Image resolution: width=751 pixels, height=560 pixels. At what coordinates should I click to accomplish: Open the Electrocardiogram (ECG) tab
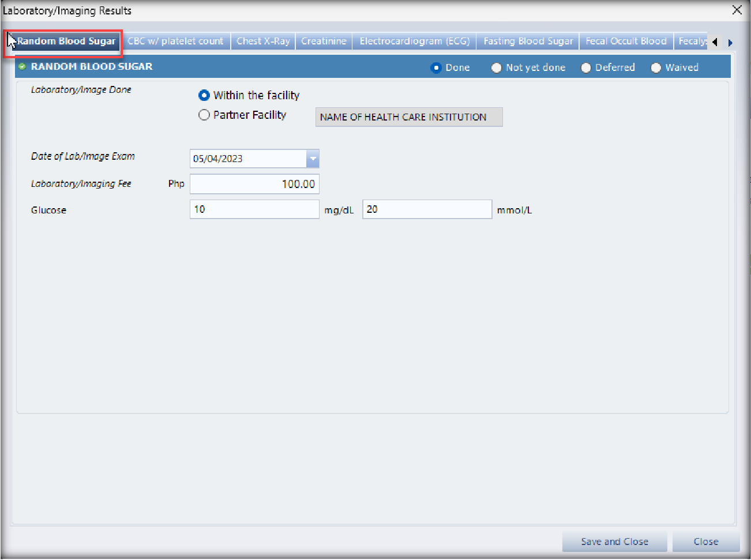(x=414, y=42)
